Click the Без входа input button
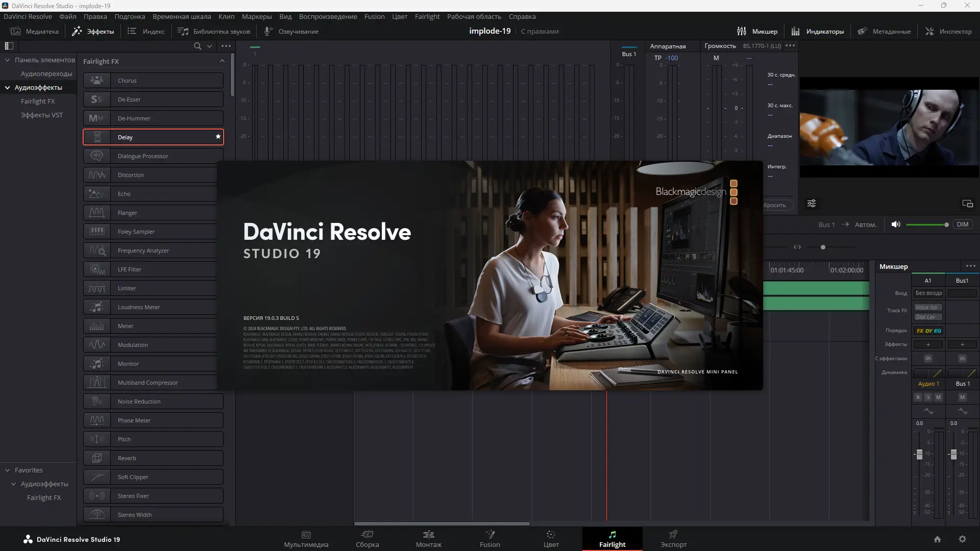Screen dimensions: 980x551 pyautogui.click(x=928, y=293)
